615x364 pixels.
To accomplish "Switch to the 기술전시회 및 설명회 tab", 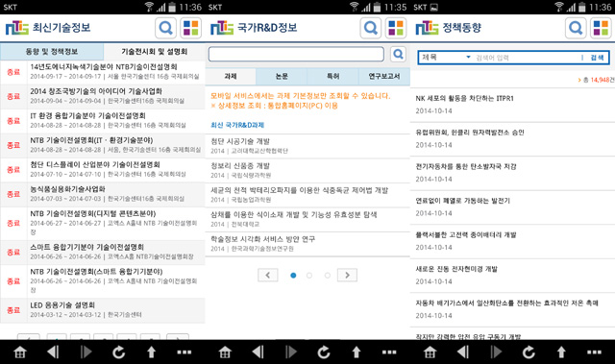I will (x=154, y=51).
